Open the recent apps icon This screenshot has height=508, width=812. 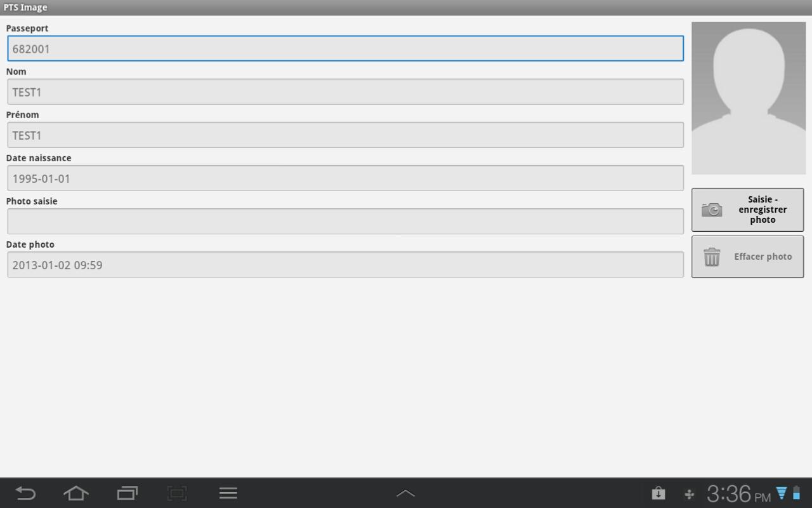click(x=127, y=493)
